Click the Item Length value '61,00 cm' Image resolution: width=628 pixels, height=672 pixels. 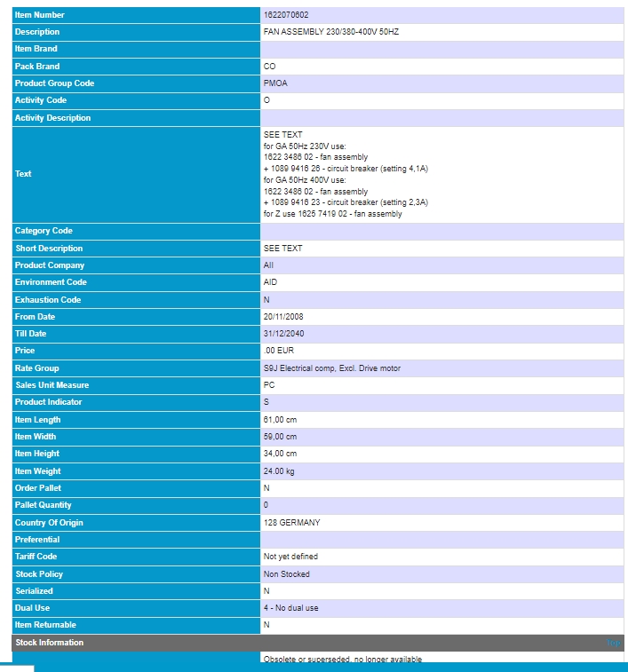(x=280, y=420)
